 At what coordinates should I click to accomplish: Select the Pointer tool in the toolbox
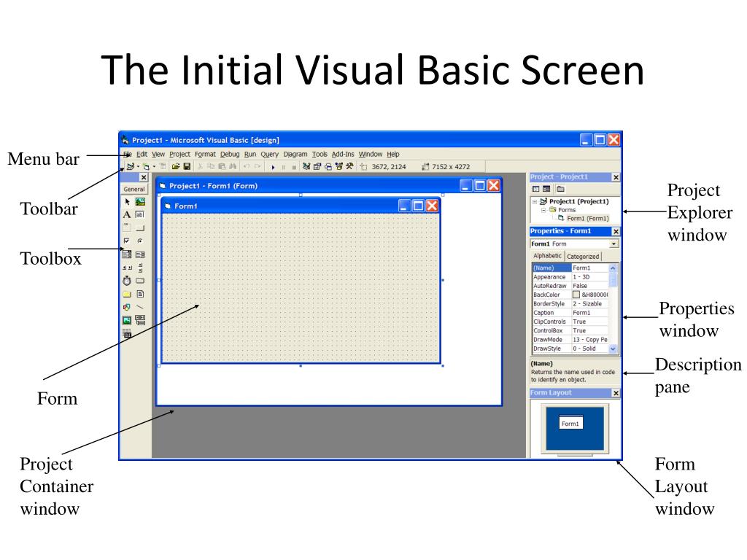tap(127, 202)
